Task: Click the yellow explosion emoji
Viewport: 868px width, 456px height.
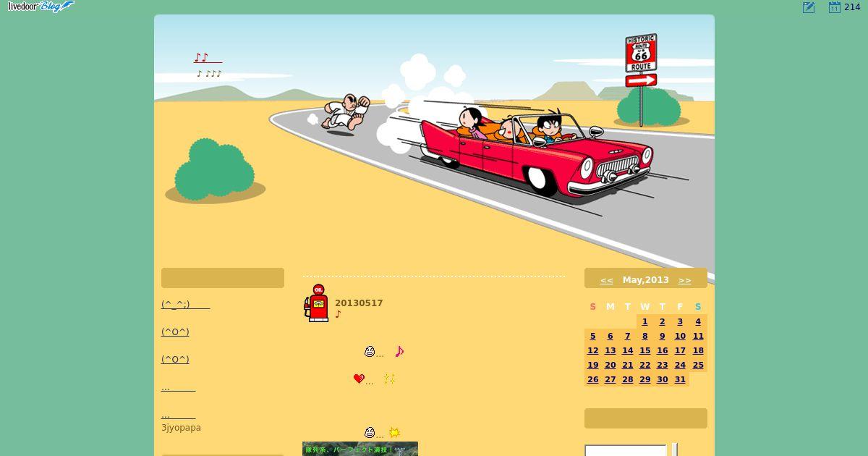Action: coord(394,432)
